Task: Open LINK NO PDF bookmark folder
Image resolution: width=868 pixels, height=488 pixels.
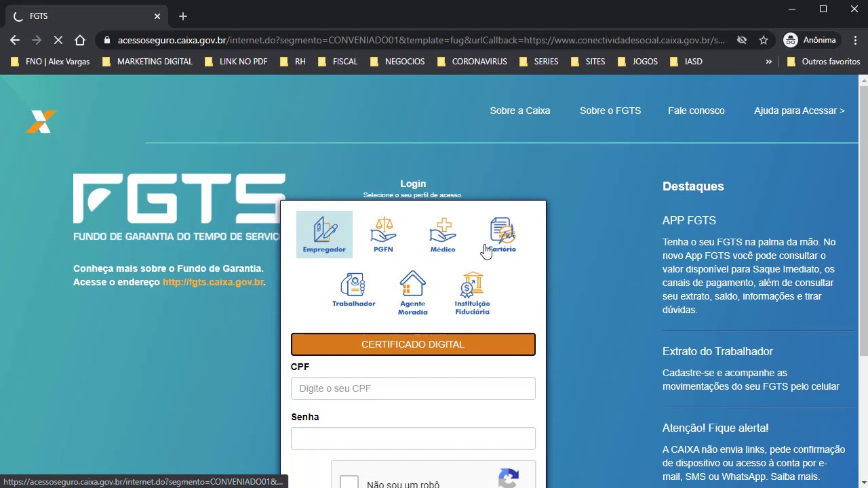Action: pyautogui.click(x=236, y=62)
